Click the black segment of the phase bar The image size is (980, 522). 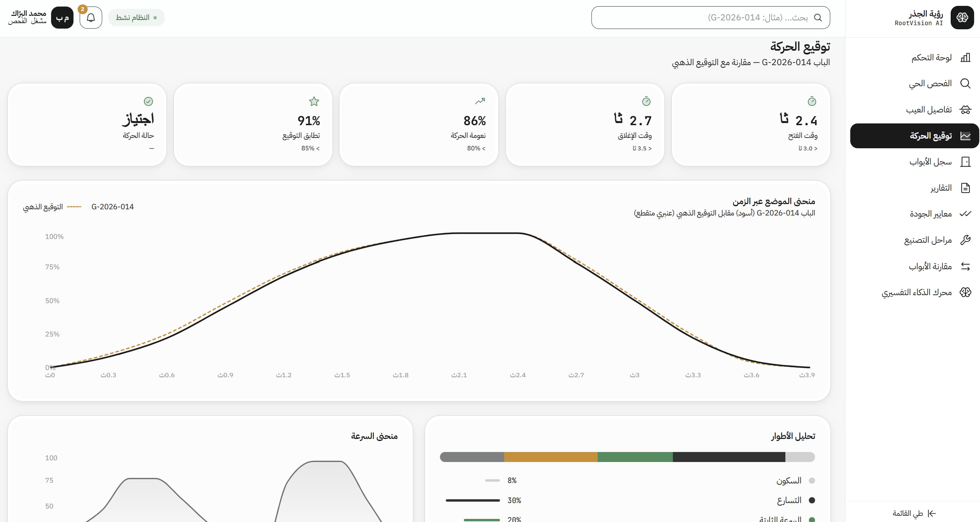click(729, 457)
